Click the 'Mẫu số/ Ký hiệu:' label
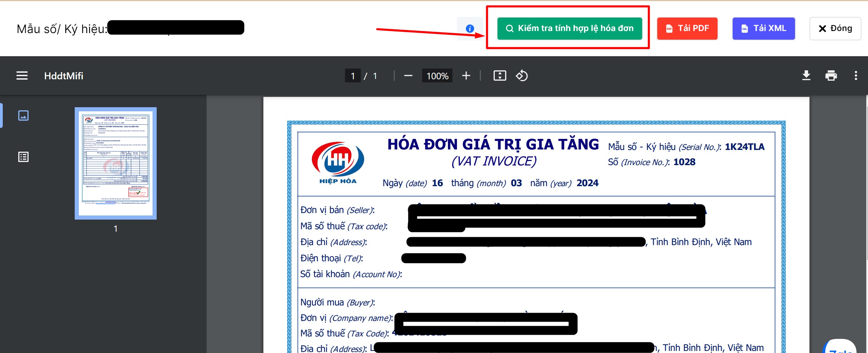The height and width of the screenshot is (353, 868). [62, 29]
